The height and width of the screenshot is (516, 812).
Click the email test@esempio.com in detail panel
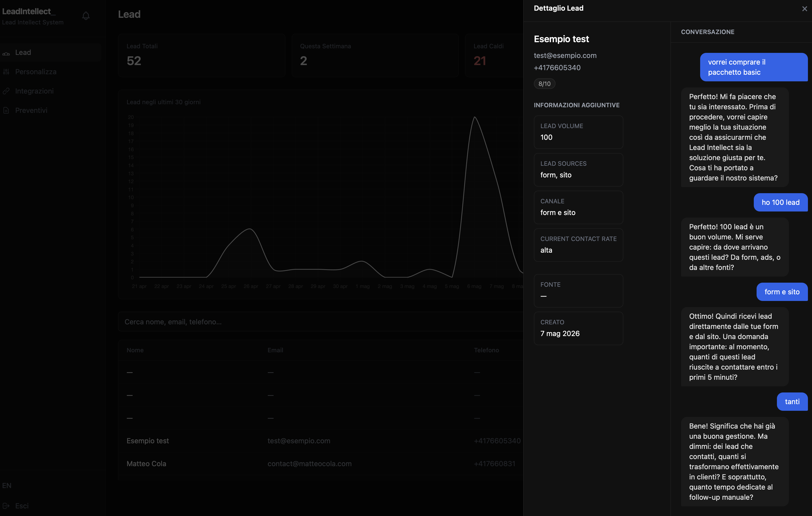coord(565,55)
